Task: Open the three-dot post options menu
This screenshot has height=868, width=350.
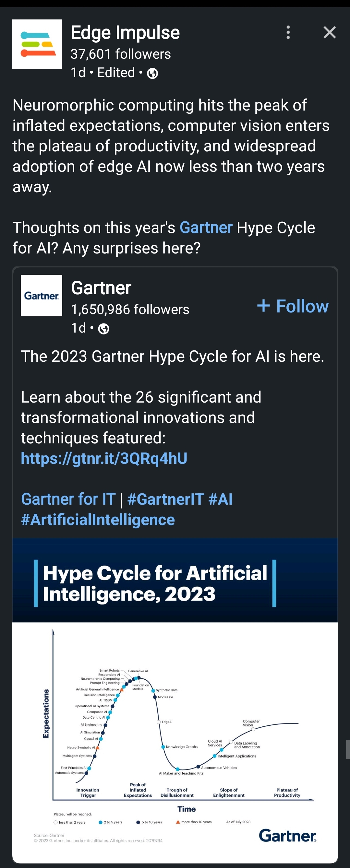Action: pyautogui.click(x=288, y=32)
